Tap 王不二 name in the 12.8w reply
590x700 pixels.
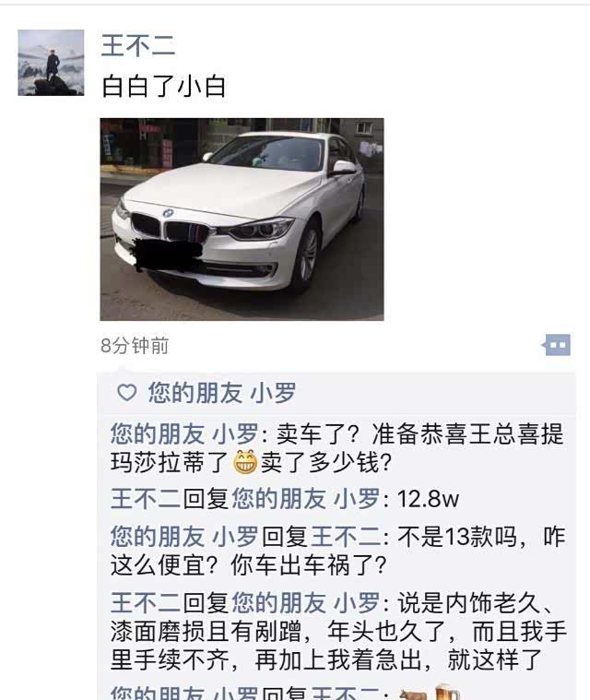pos(147,498)
